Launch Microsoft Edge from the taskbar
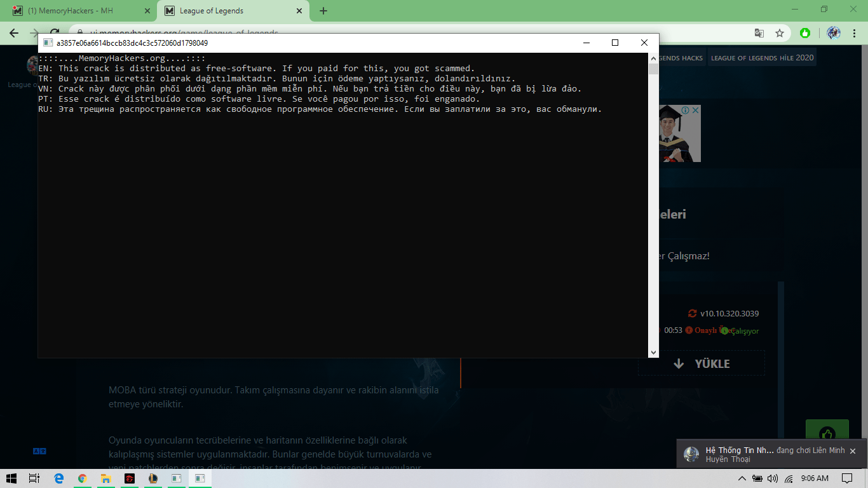Image resolution: width=868 pixels, height=488 pixels. pyautogui.click(x=59, y=478)
